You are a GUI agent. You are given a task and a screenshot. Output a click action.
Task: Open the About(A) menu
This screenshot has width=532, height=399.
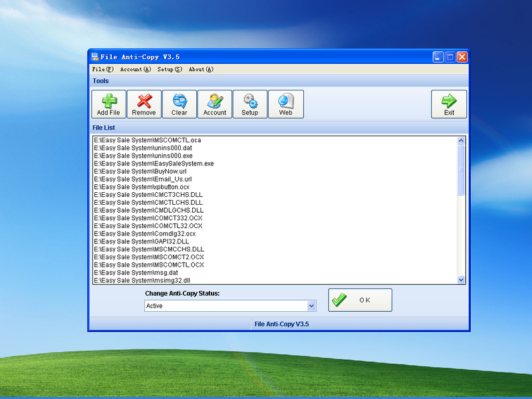(x=201, y=69)
